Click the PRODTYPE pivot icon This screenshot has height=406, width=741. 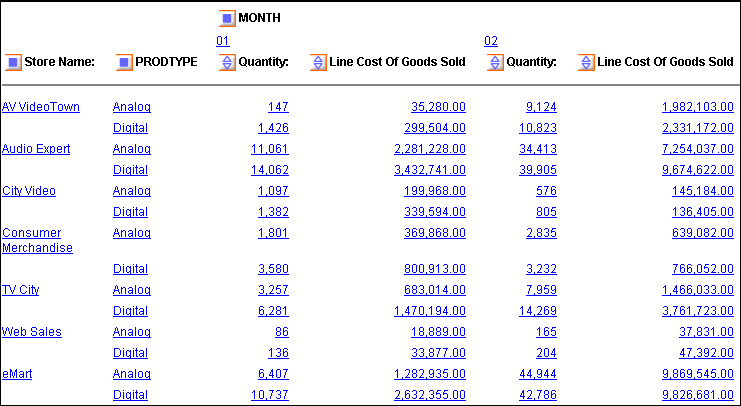[124, 62]
